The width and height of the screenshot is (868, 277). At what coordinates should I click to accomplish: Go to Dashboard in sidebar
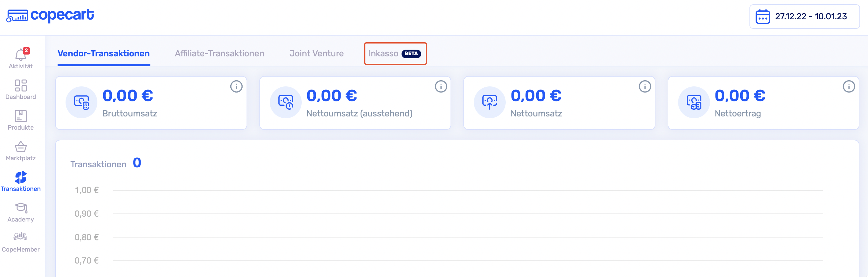click(21, 89)
